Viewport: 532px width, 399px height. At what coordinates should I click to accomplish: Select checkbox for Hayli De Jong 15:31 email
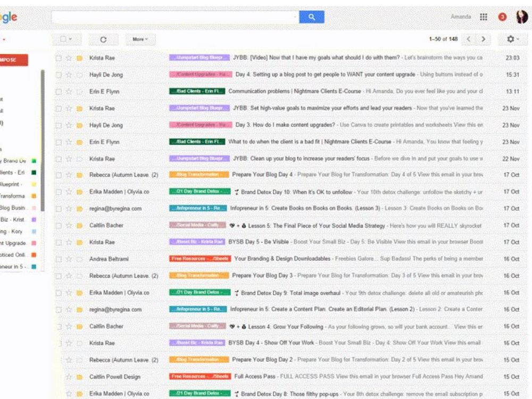click(59, 74)
